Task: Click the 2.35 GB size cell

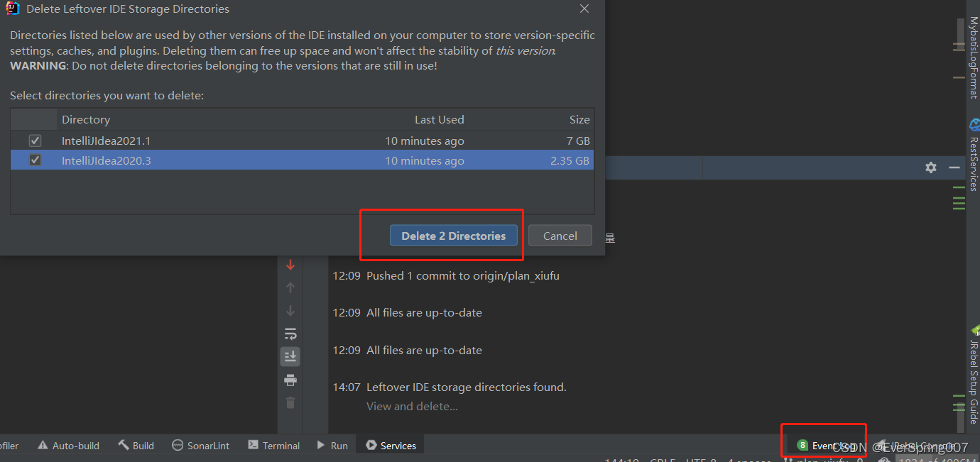Action: point(570,160)
